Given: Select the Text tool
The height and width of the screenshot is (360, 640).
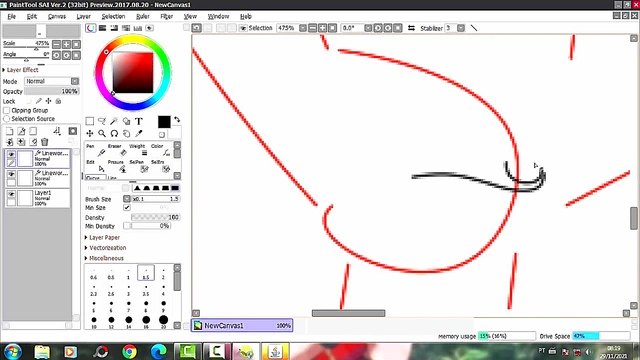Looking at the screenshot, I should click(x=139, y=121).
